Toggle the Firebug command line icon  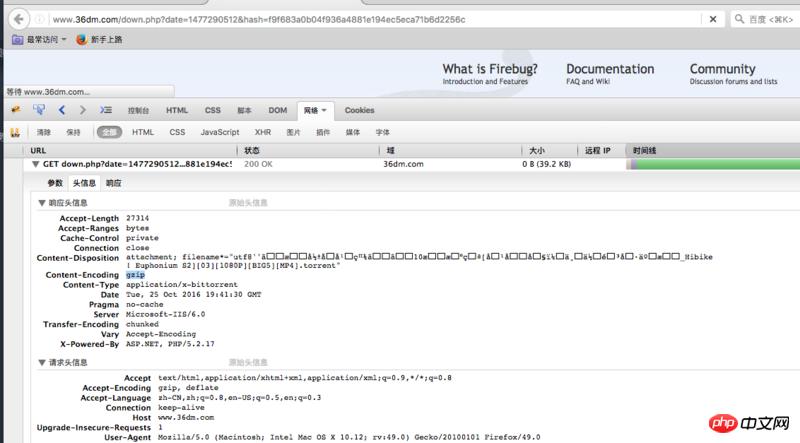(106, 110)
